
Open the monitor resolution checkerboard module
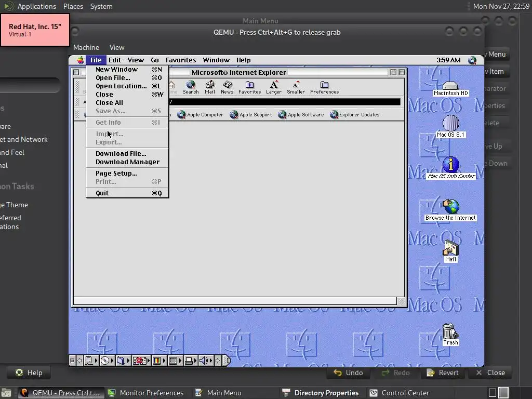(x=175, y=361)
